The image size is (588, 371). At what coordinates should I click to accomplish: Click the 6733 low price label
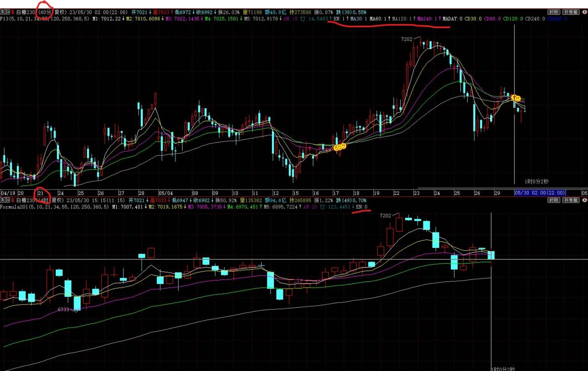(63, 310)
